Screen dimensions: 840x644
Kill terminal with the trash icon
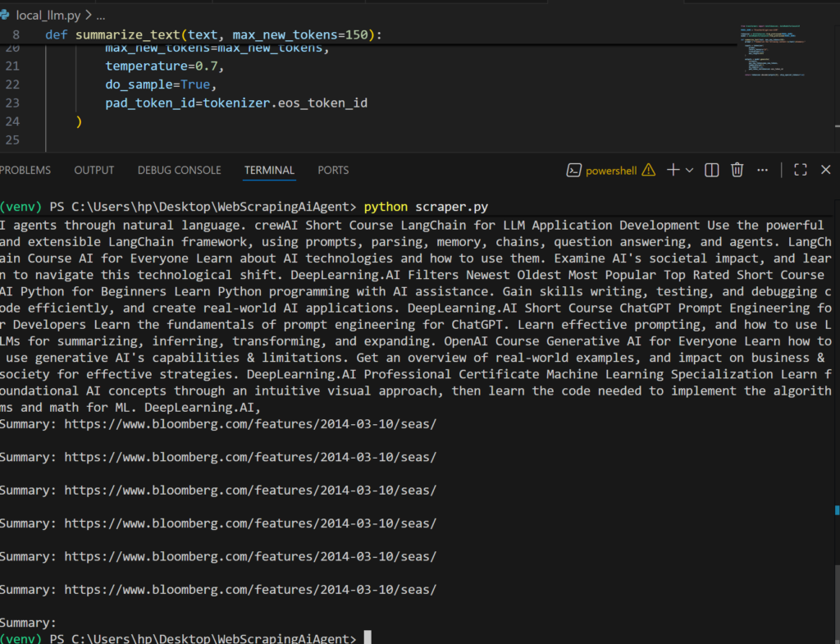[x=737, y=170]
